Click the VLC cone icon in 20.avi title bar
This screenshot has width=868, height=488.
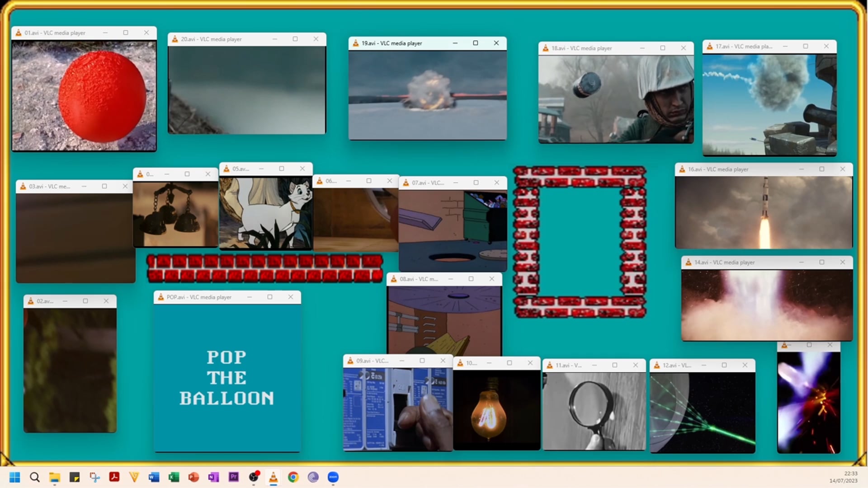pos(175,39)
